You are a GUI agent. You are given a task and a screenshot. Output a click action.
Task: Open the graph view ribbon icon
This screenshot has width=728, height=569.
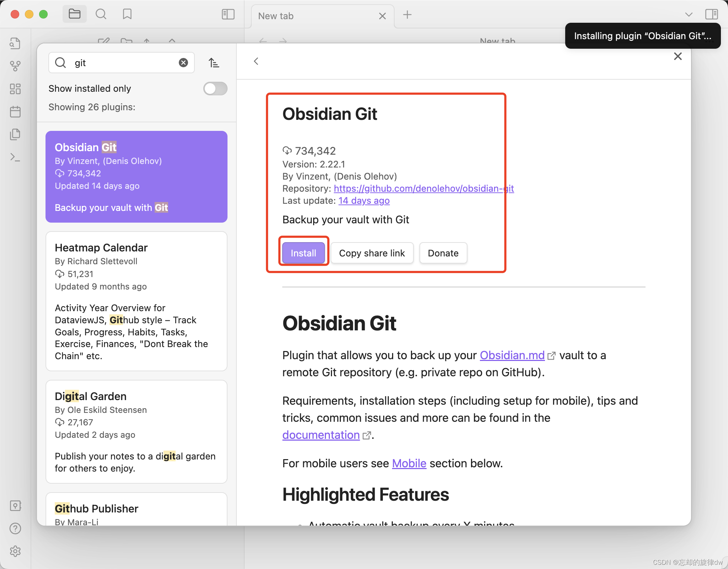15,66
